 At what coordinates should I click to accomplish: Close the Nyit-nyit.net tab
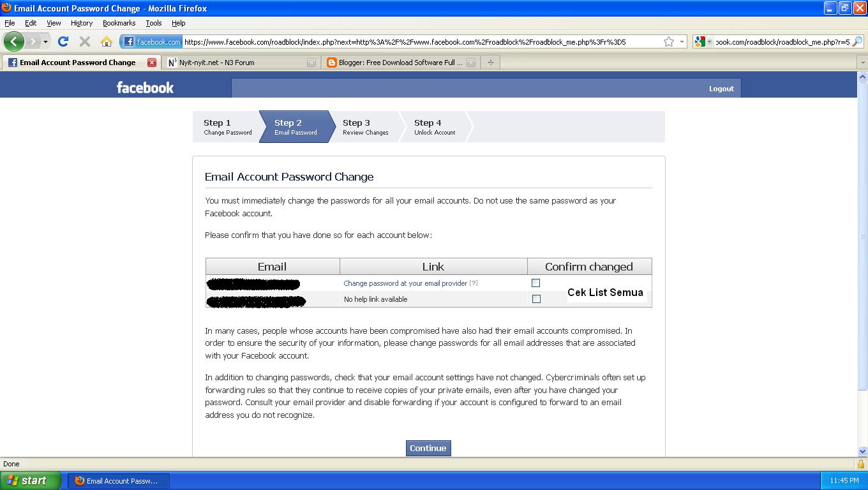click(311, 63)
